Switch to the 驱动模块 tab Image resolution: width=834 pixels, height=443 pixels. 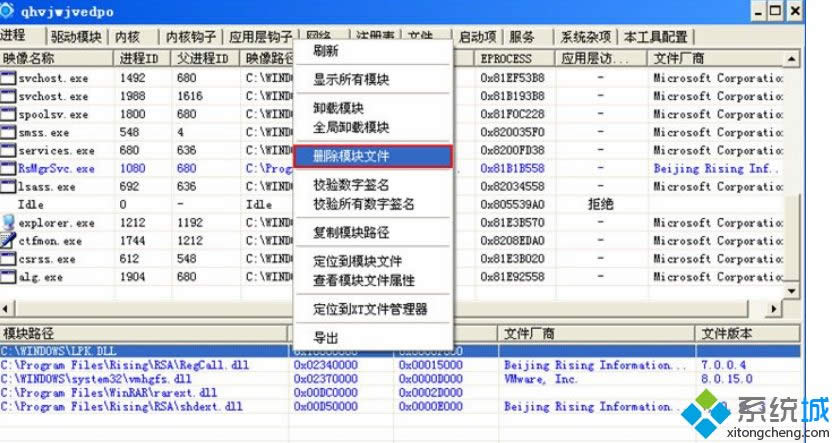point(76,37)
